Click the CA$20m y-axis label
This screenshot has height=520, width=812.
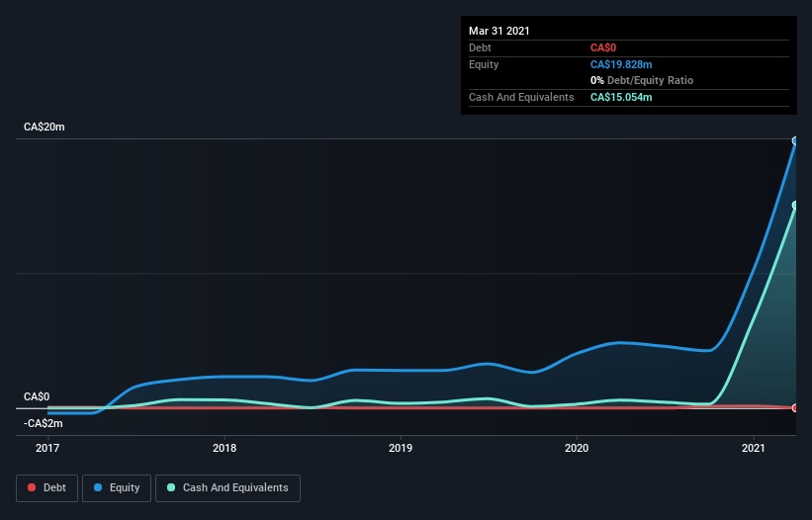45,127
